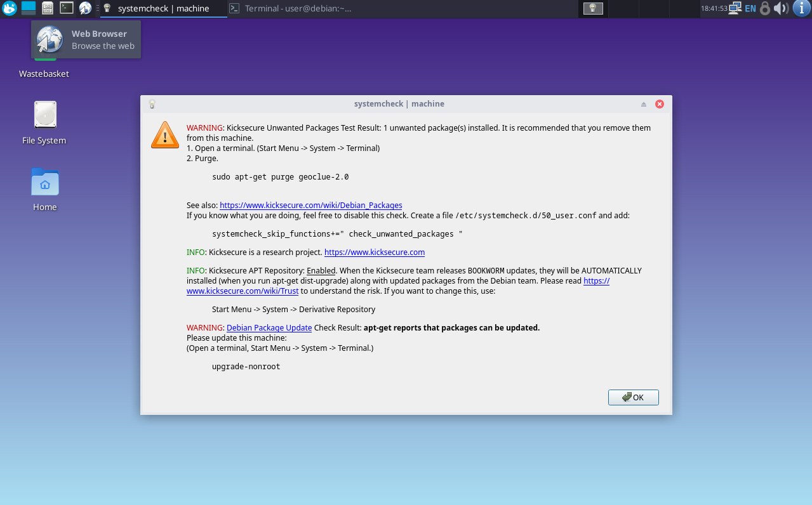Click the Enabled repository link

(321, 271)
